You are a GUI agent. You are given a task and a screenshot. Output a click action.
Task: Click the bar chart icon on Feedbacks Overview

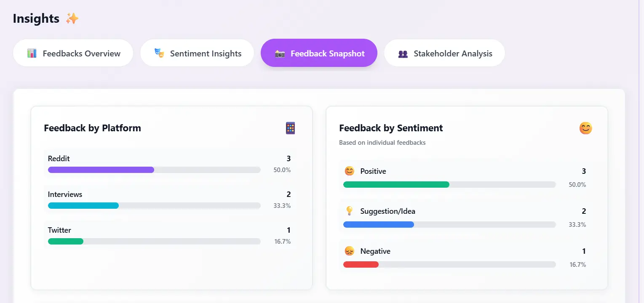tap(32, 53)
